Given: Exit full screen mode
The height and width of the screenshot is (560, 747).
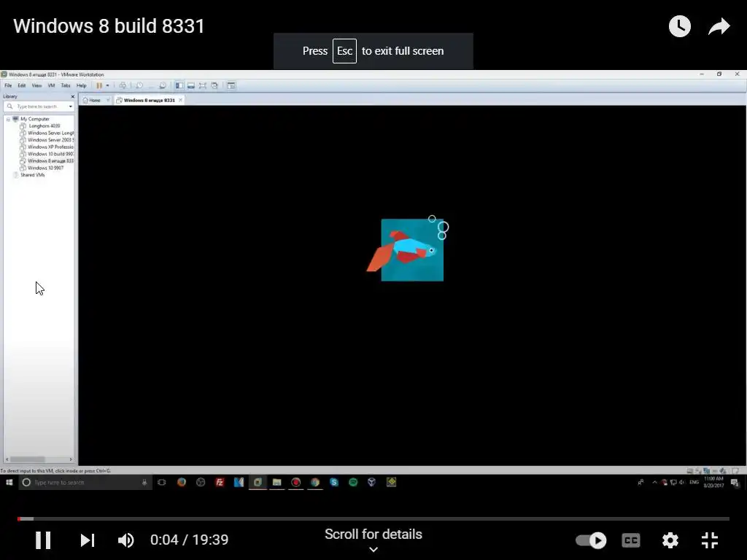Looking at the screenshot, I should (x=709, y=540).
